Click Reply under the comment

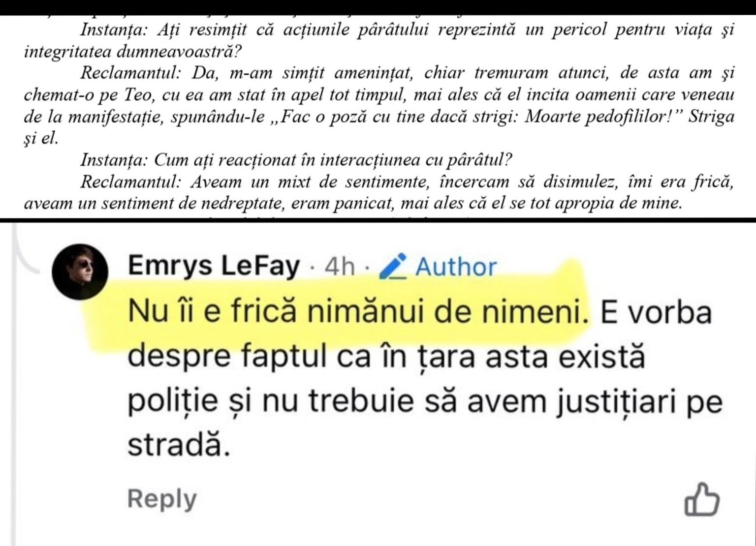coord(162,499)
